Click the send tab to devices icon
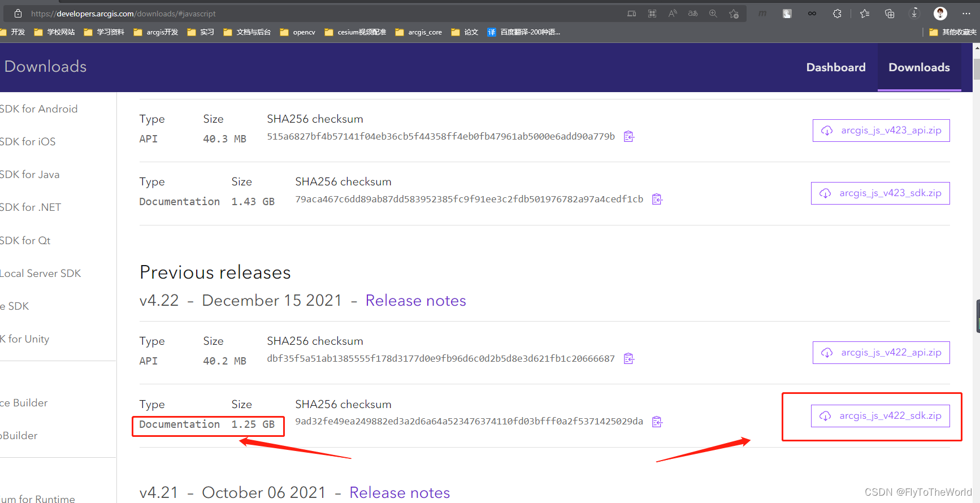The height and width of the screenshot is (503, 980). tap(632, 14)
